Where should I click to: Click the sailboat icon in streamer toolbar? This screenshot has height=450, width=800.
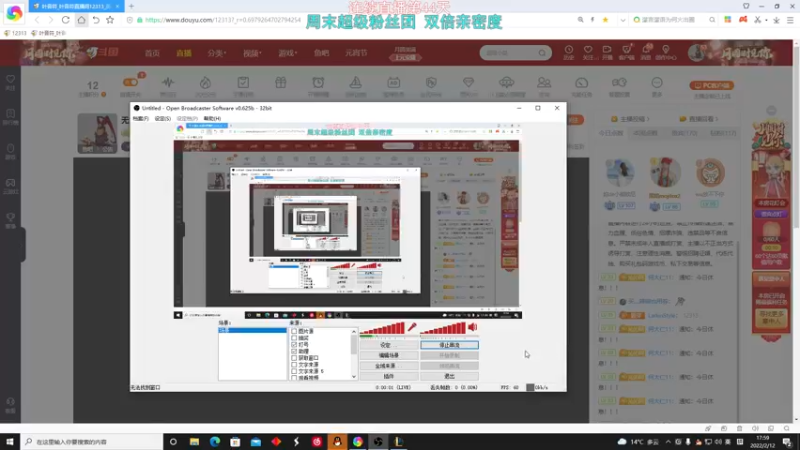tap(356, 82)
